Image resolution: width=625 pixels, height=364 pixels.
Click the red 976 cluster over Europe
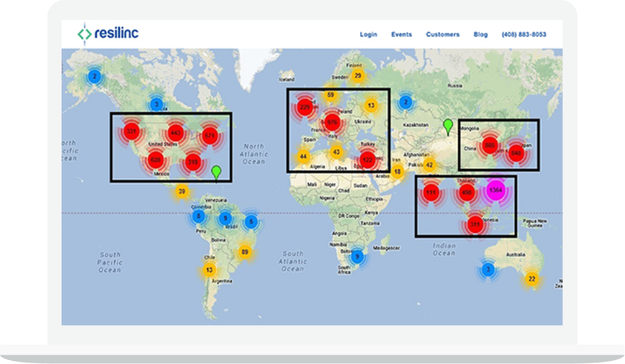(332, 122)
